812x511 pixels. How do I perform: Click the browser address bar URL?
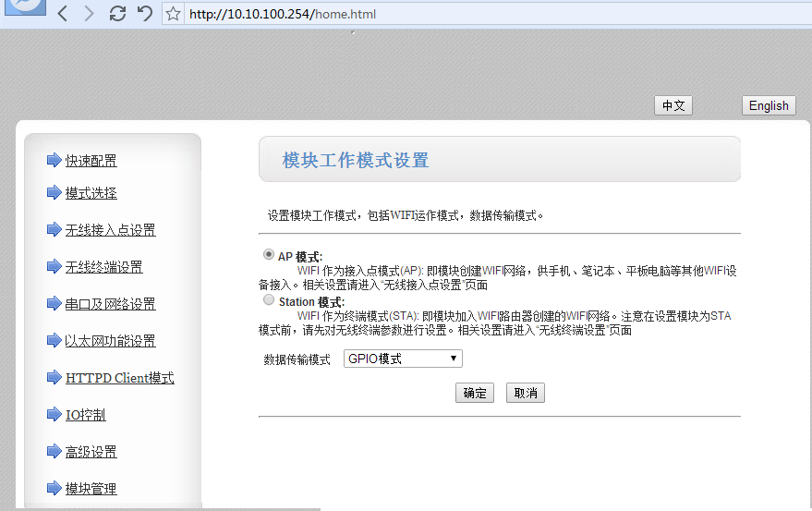point(282,14)
